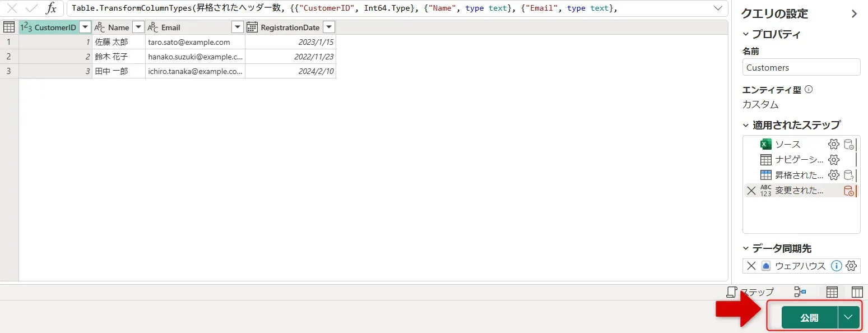Open settings gear for the ナビゲーション step
Viewport: 868px width, 333px height.
[834, 159]
